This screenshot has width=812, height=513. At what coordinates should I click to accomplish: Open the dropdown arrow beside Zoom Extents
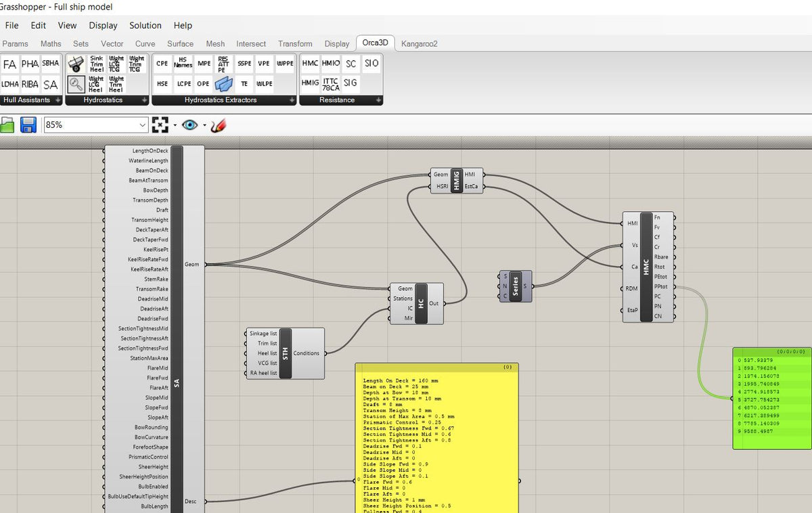[175, 125]
